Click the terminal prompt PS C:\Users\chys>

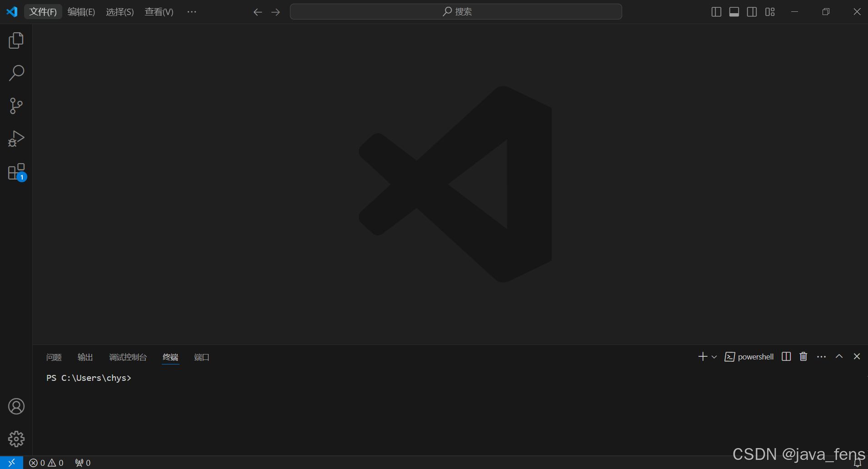click(x=89, y=378)
